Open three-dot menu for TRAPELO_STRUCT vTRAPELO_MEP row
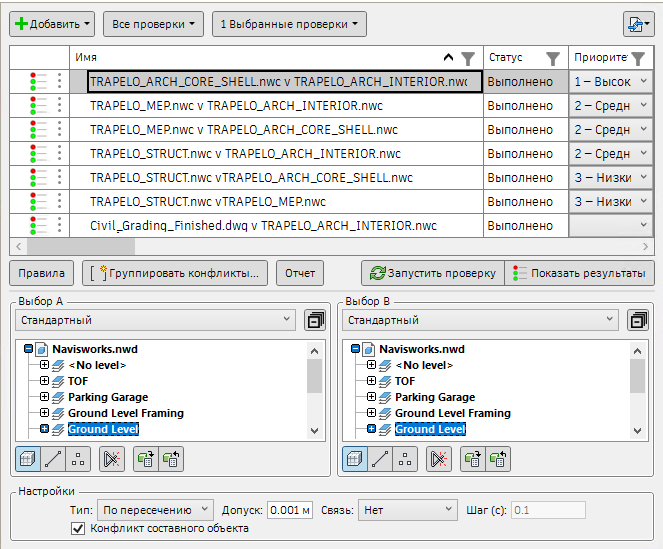Viewport: 663px width, 549px height. (x=60, y=201)
